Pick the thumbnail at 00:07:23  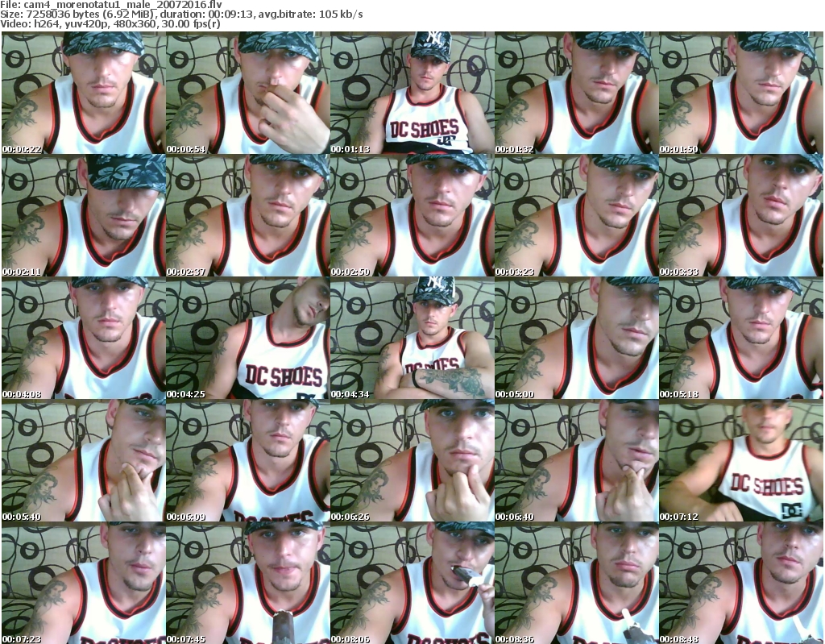[84, 583]
